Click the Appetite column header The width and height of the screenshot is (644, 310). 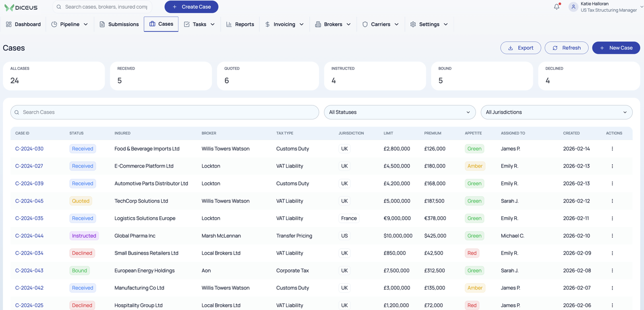[474, 133]
